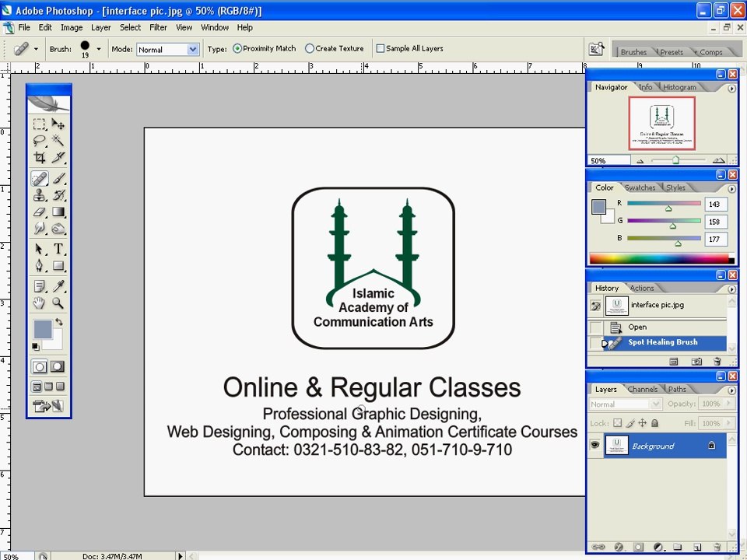Image resolution: width=747 pixels, height=560 pixels.
Task: Delete current state in History panel
Action: pos(717,362)
